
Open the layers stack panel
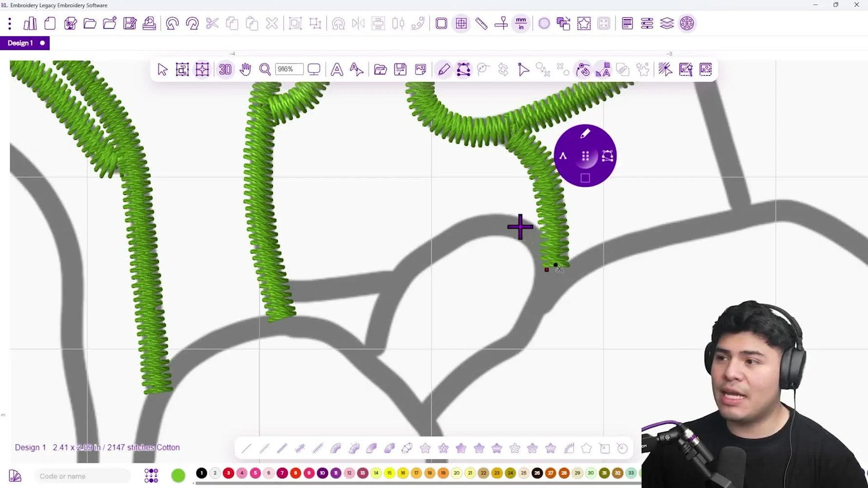pos(667,23)
